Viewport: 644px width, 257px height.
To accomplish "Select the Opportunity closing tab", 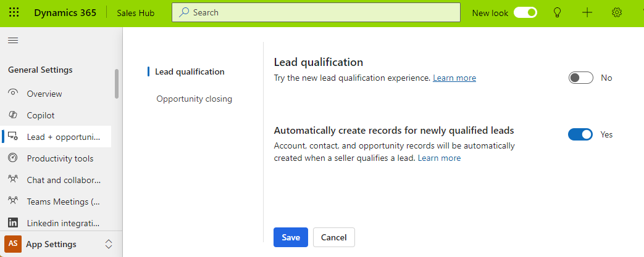I will pyautogui.click(x=194, y=99).
